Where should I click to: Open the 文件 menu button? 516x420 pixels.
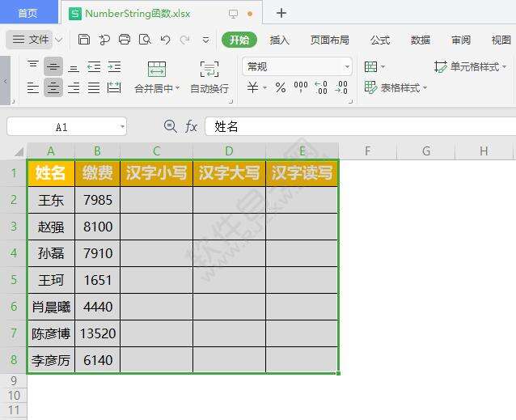32,40
